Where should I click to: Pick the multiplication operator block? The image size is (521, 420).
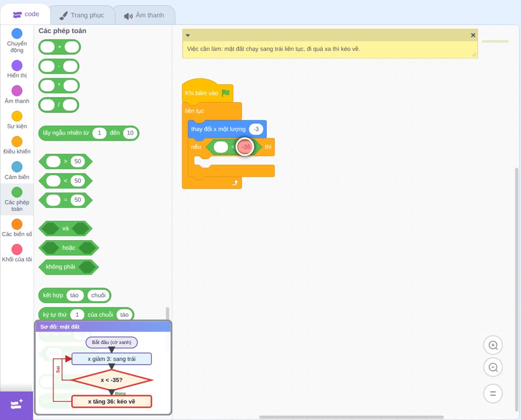coord(59,86)
